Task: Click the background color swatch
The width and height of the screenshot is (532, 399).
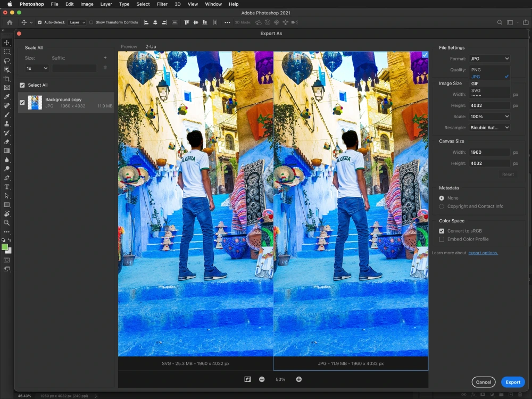Action: tap(10, 252)
